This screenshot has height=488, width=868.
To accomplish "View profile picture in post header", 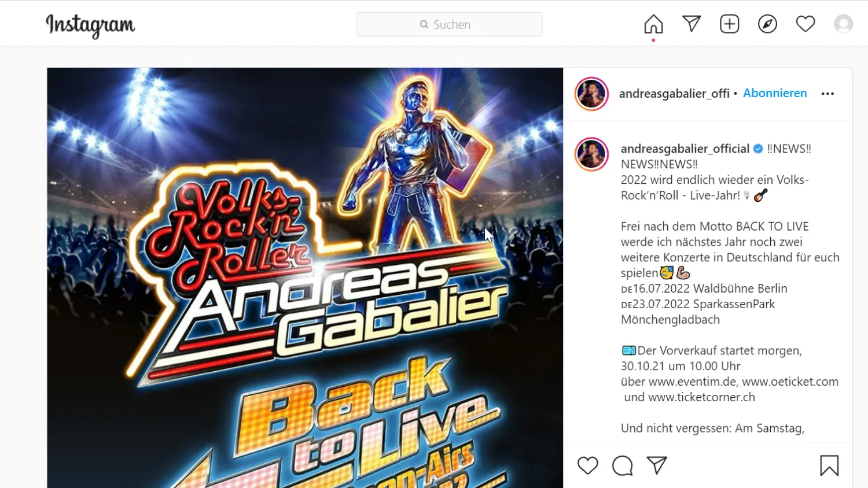I will [x=591, y=94].
